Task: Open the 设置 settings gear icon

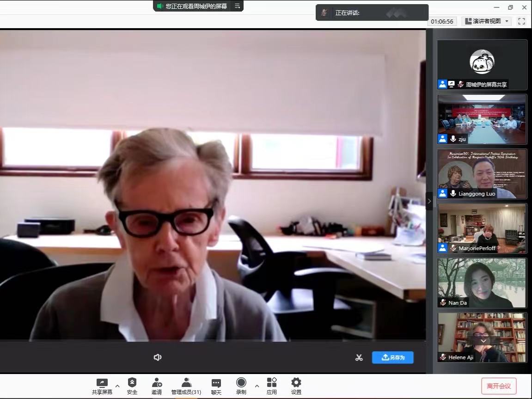Action: coord(296,382)
